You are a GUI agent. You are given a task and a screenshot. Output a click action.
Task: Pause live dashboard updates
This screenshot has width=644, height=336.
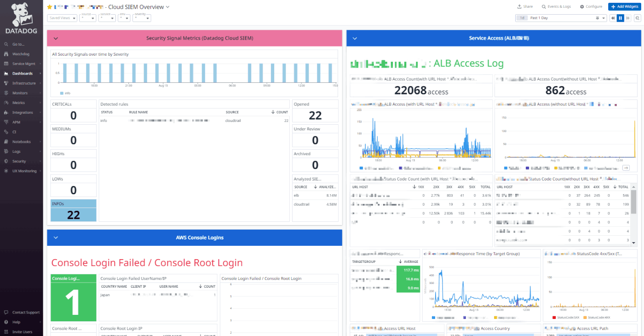[x=621, y=18]
